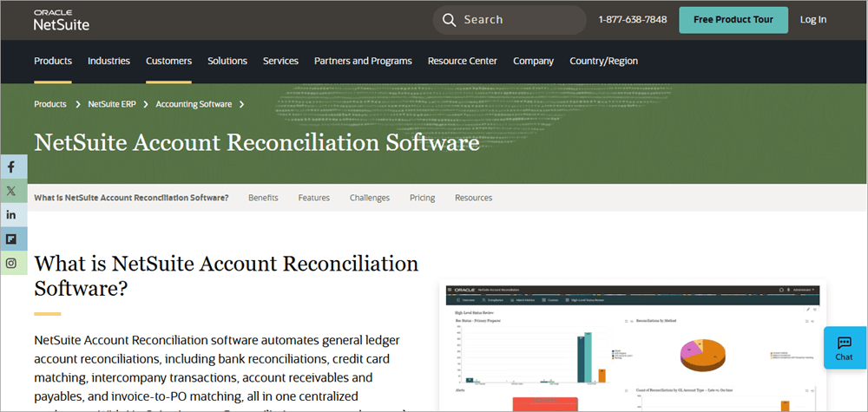Click chevron after NetSuite ERP breadcrumb

146,104
